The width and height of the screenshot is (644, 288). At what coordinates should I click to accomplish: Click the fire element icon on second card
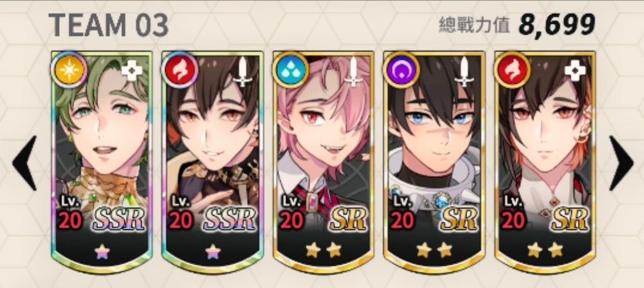(179, 70)
